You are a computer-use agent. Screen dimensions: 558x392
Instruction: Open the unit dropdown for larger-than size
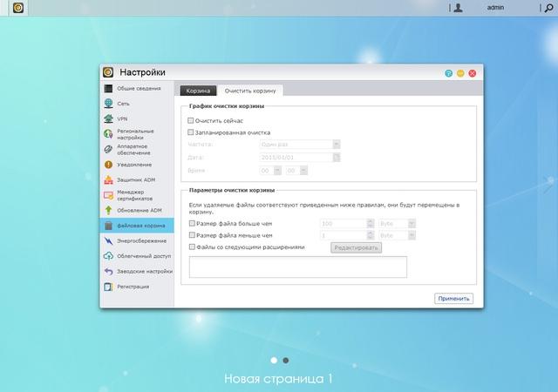click(x=398, y=224)
